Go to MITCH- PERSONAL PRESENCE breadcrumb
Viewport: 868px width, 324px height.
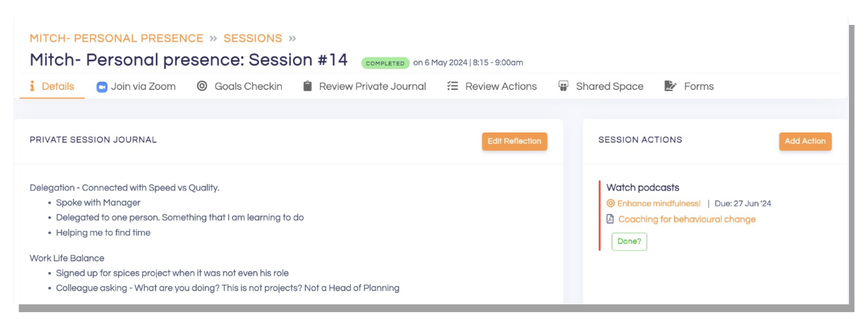pyautogui.click(x=117, y=38)
